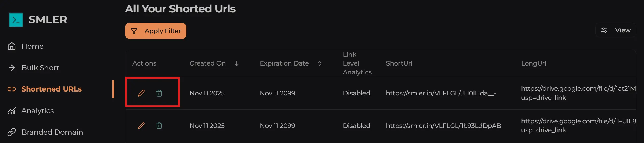Image resolution: width=644 pixels, height=143 pixels.
Task: Click the edit pencil for JH0IHda link
Action: [141, 93]
